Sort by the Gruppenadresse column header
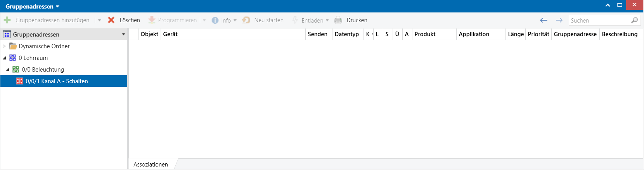The width and height of the screenshot is (644, 170). click(x=575, y=34)
